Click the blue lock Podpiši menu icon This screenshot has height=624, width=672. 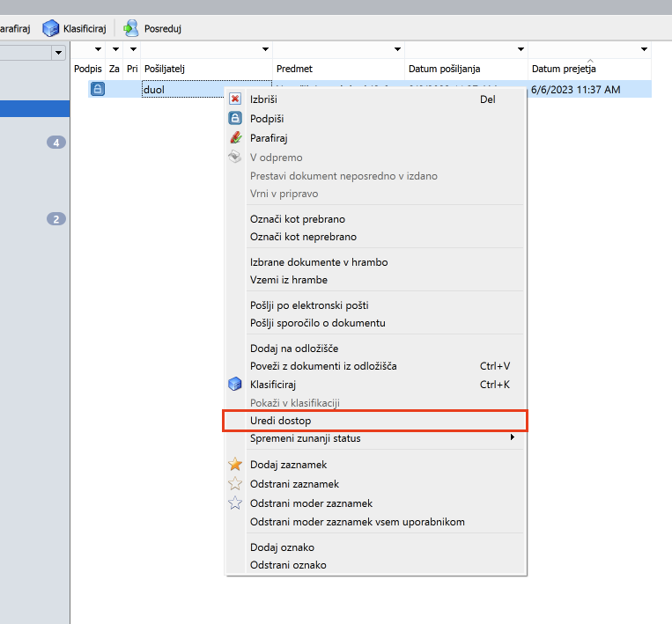pos(235,119)
